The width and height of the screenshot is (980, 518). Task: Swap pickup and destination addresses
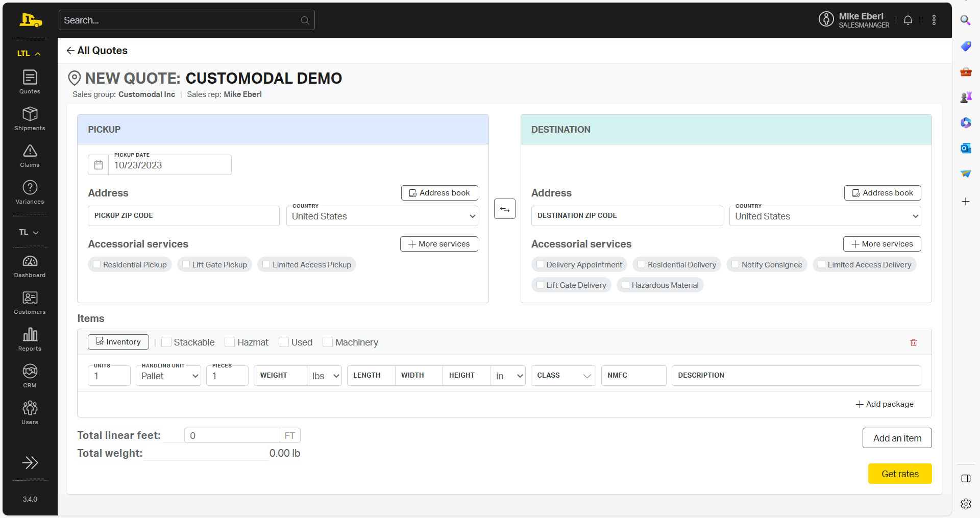[505, 209]
